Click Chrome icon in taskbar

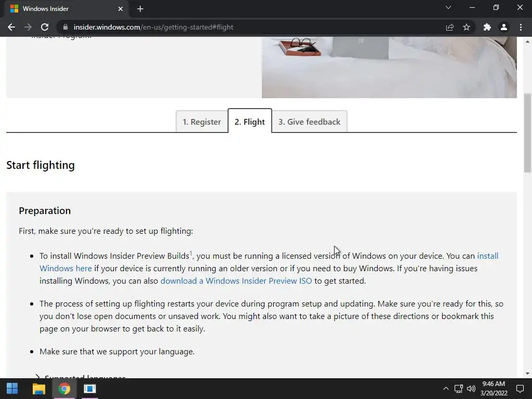click(64, 389)
